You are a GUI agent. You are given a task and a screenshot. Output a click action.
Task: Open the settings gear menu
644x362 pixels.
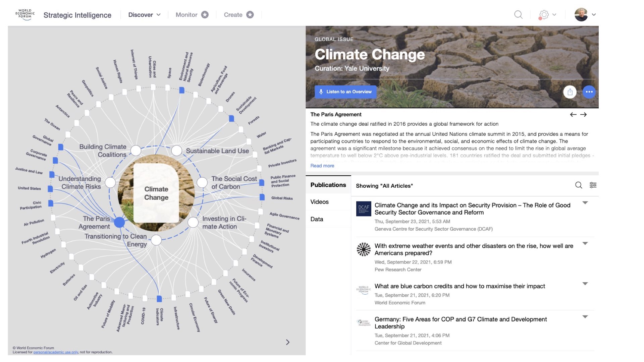(x=544, y=15)
